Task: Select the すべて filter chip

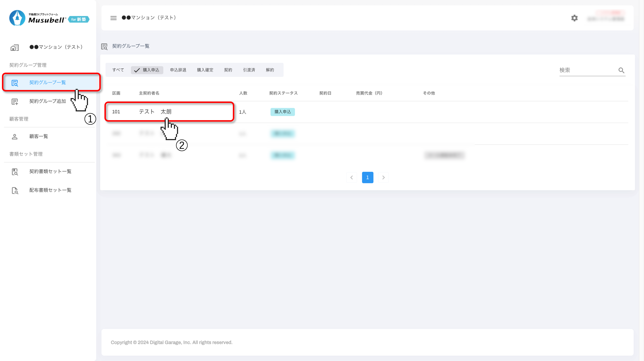Action: point(118,70)
